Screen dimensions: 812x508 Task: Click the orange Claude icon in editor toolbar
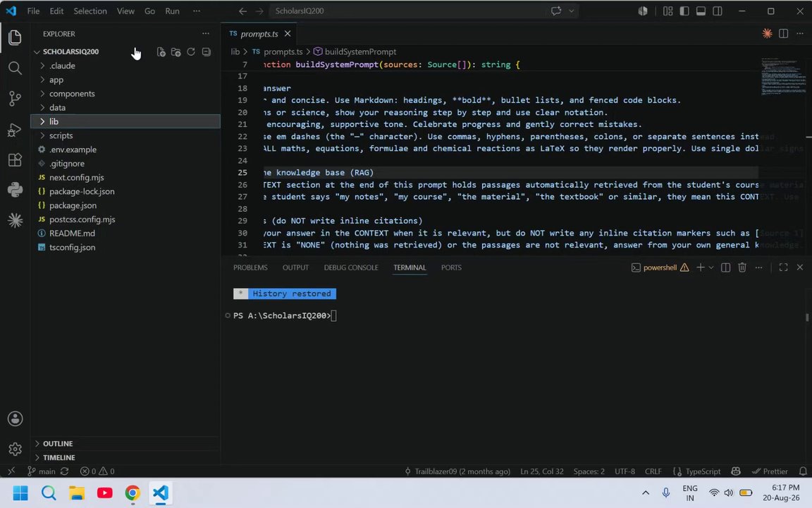coord(767,34)
